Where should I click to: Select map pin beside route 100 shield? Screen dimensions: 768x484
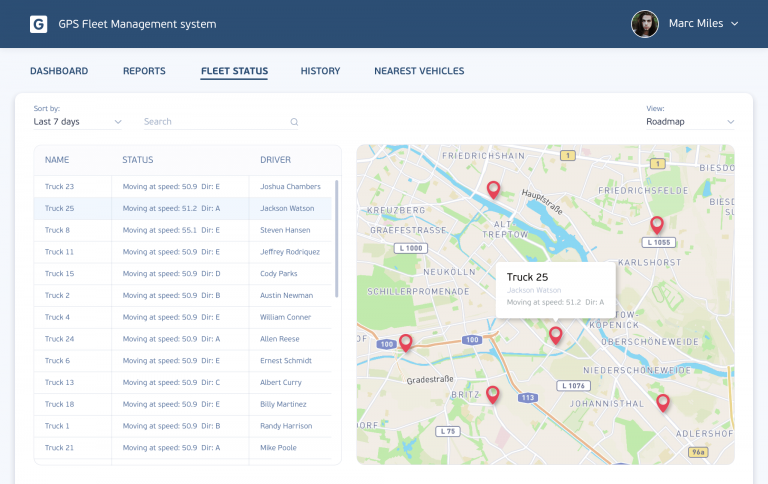point(406,343)
